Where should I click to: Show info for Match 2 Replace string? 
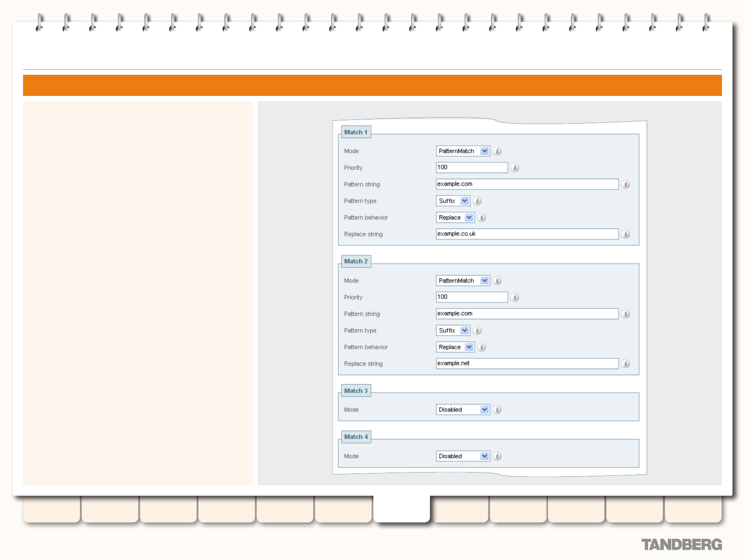626,363
